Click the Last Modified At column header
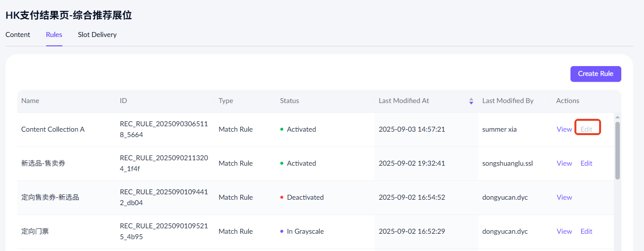The image size is (644, 251). (404, 101)
